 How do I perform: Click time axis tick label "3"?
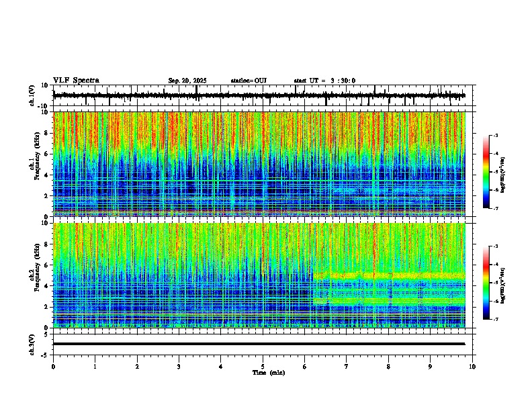[x=179, y=367]
